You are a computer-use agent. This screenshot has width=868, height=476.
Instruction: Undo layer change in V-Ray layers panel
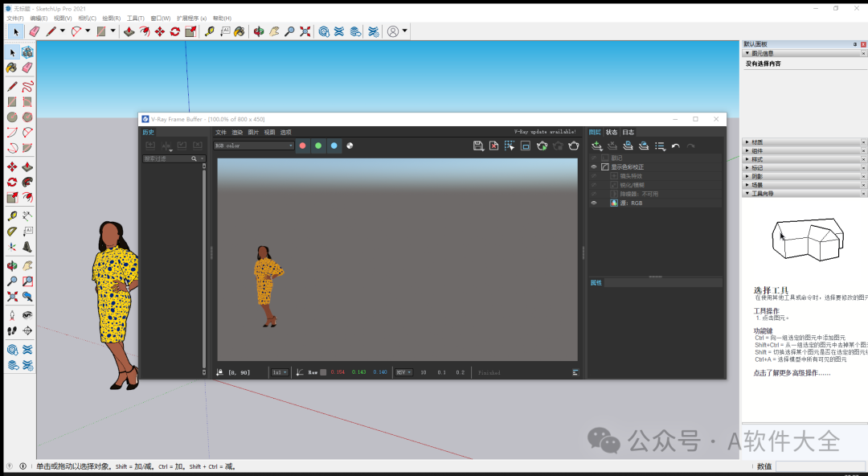click(675, 146)
